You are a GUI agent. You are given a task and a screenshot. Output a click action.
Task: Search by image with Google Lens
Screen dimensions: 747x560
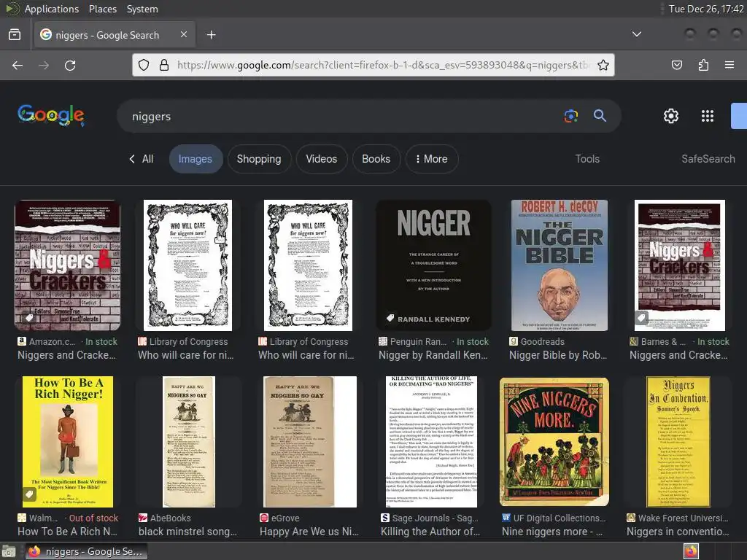coord(570,116)
